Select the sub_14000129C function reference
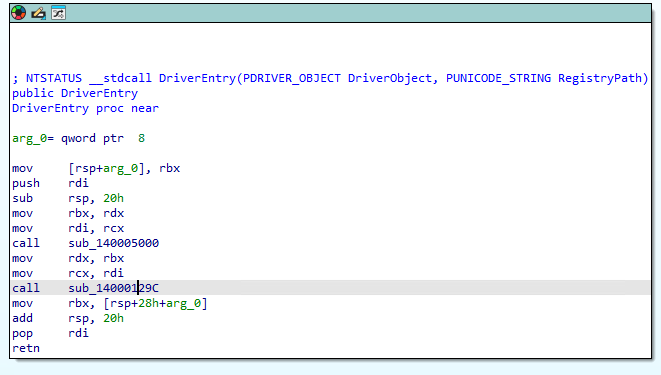The width and height of the screenshot is (661, 375). click(x=113, y=288)
